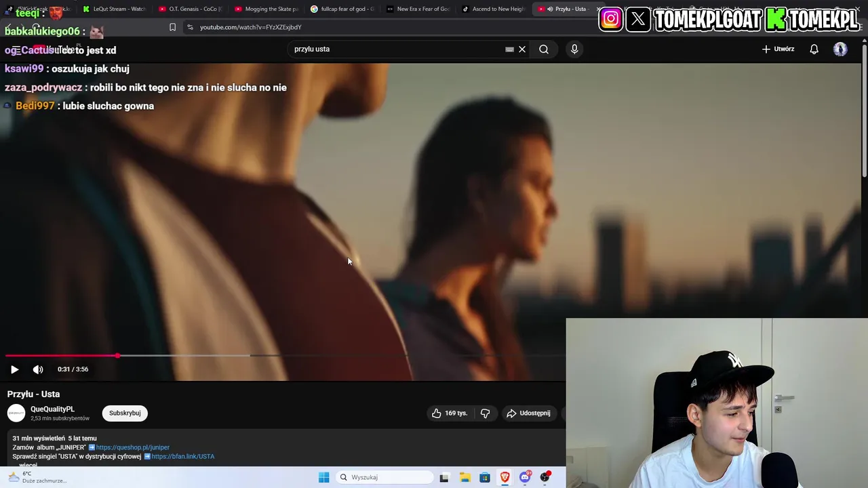The width and height of the screenshot is (868, 488).
Task: Switch to the fullcap fear of god tab
Action: point(342,9)
